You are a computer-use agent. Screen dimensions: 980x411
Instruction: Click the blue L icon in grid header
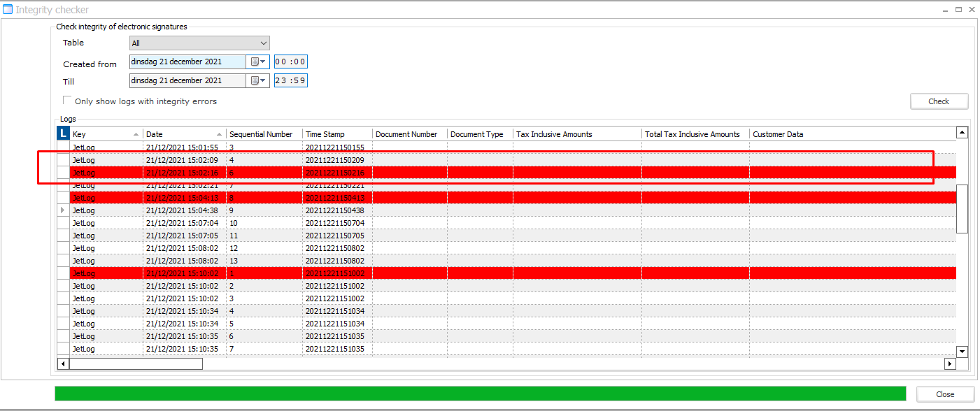pos(63,134)
